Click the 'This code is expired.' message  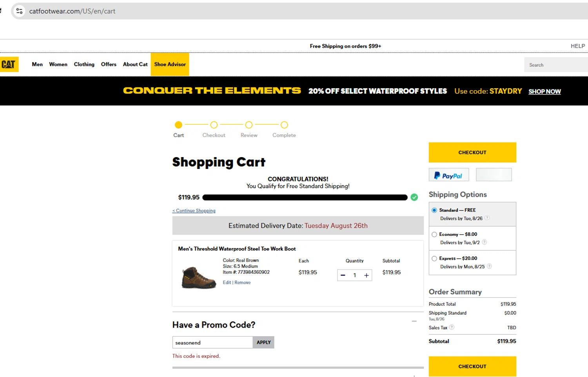[196, 356]
